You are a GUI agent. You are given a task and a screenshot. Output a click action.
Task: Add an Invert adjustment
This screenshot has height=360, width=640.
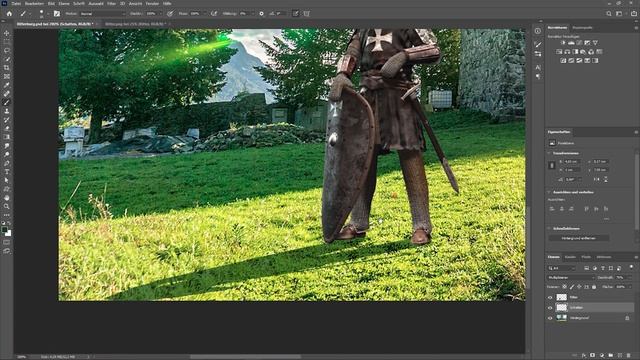(563, 61)
